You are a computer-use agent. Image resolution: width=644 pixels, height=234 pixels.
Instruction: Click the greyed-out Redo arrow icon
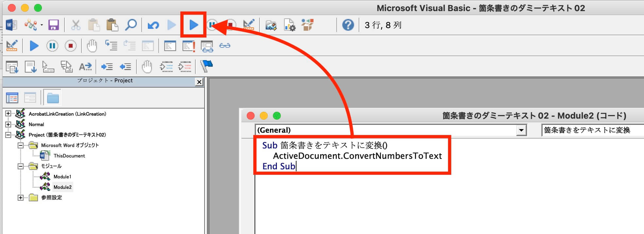[x=171, y=25]
